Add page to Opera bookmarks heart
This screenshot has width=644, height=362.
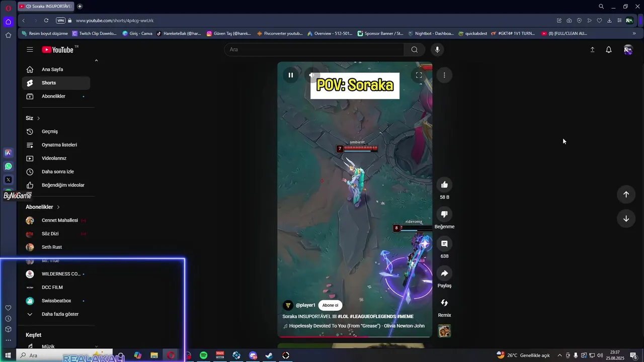pyautogui.click(x=599, y=21)
